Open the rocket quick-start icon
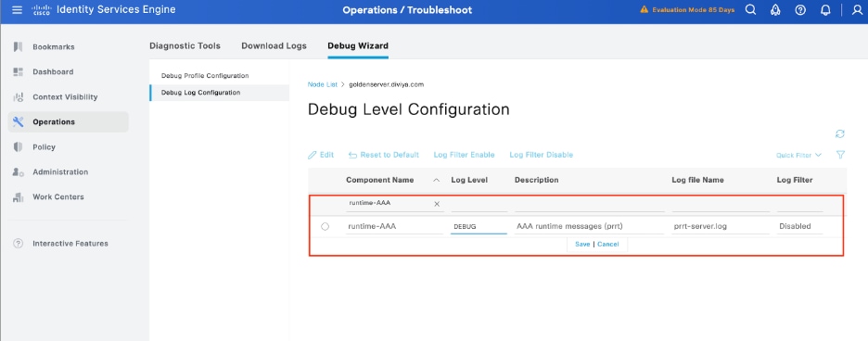Viewport: 868px width, 341px height. [775, 10]
